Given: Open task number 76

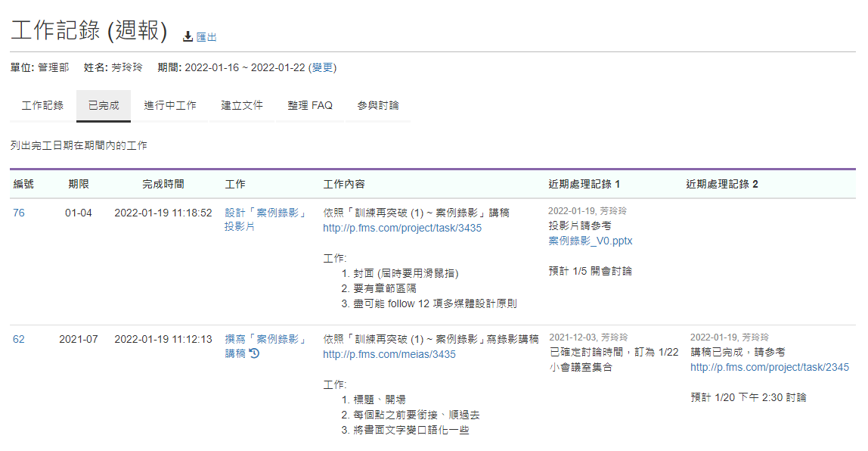Looking at the screenshot, I should point(19,213).
